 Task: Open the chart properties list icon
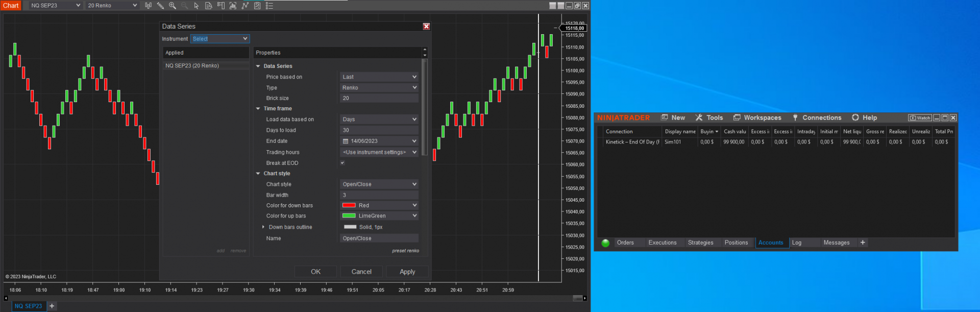[269, 6]
